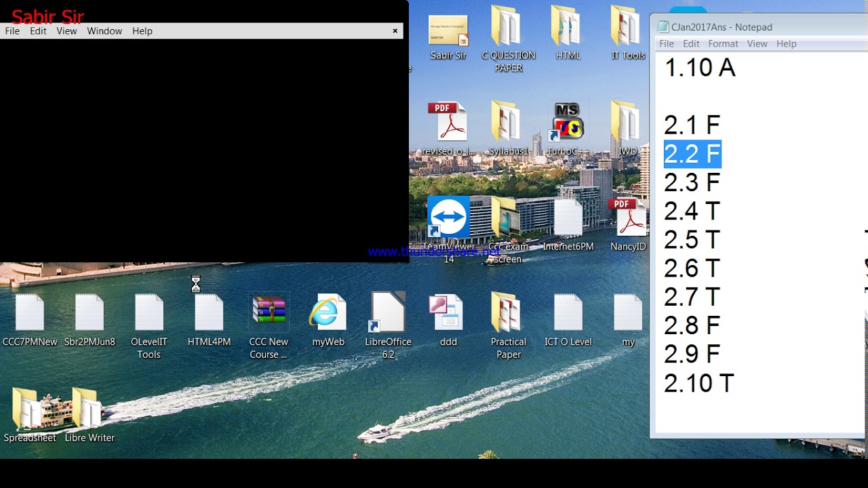Launch the TurboC++ shortcut
868x488 pixels.
coord(568,129)
